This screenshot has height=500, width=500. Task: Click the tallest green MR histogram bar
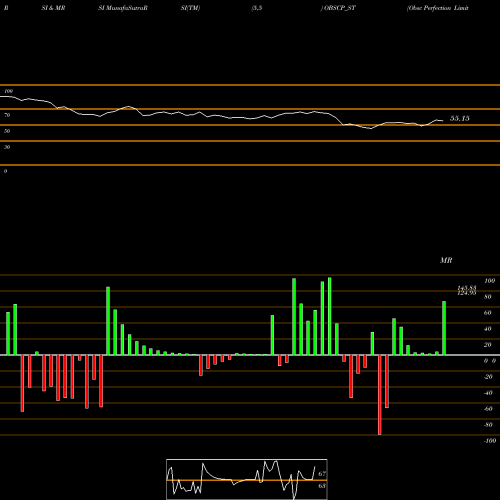(x=330, y=316)
